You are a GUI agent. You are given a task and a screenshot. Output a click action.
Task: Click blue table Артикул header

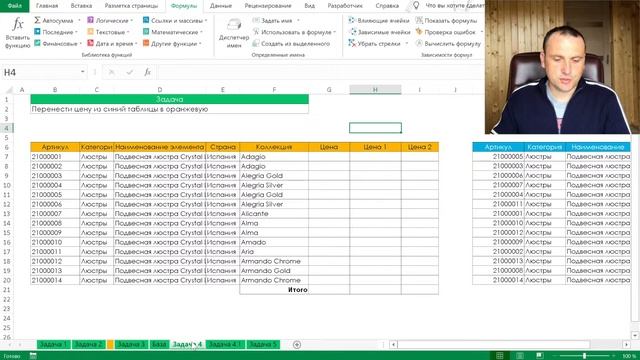point(498,147)
